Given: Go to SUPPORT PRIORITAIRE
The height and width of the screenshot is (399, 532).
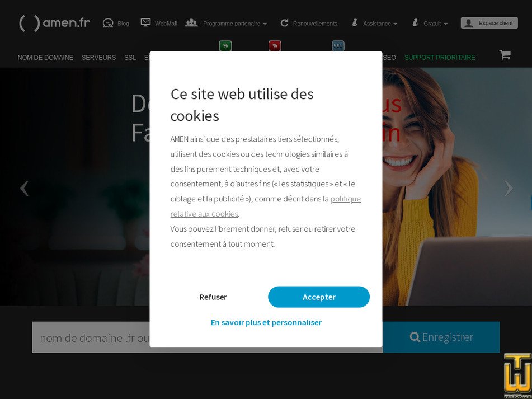Looking at the screenshot, I should pos(440,58).
